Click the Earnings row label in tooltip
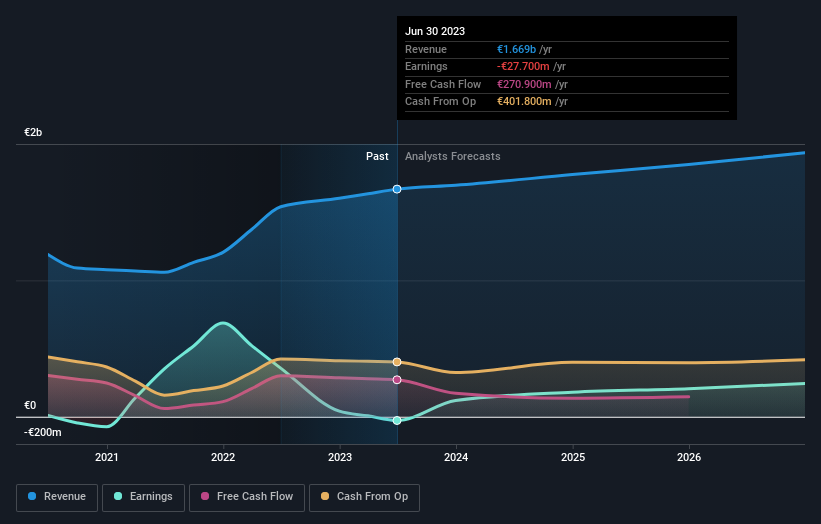Screen dimensions: 821x524 pos(426,66)
